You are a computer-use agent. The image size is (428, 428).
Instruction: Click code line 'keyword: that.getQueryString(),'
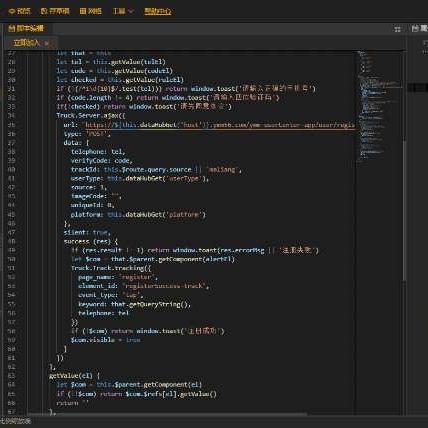click(135, 304)
